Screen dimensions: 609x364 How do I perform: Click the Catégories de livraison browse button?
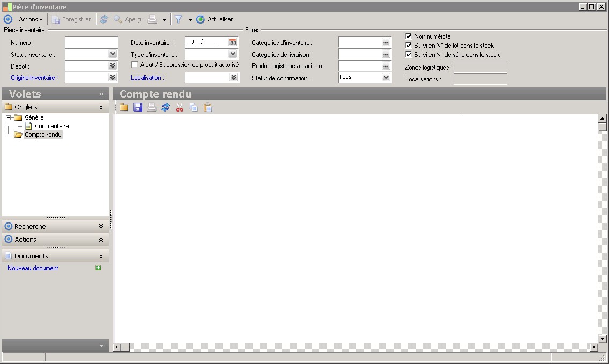click(x=385, y=54)
